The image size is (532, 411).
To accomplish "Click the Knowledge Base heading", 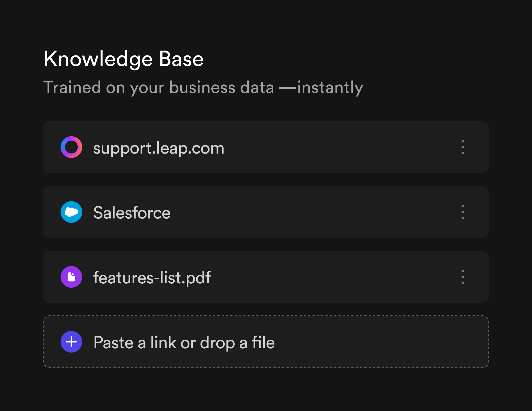I will click(x=124, y=59).
